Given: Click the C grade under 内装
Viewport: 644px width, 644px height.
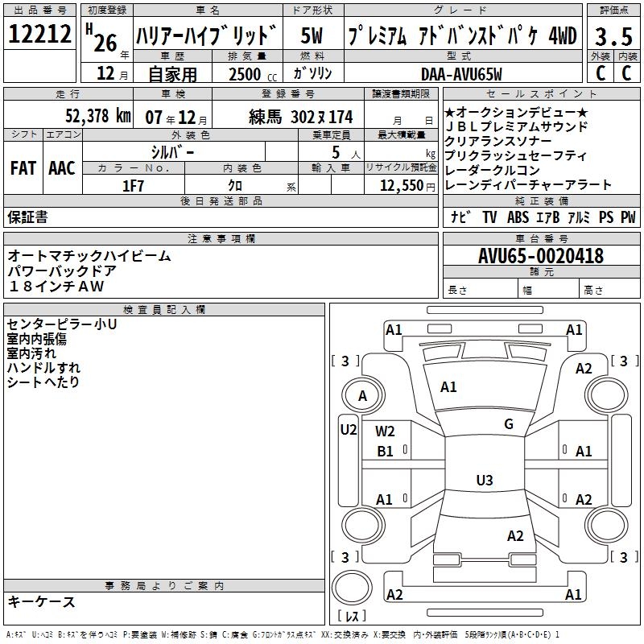Looking at the screenshot, I should pos(626,73).
